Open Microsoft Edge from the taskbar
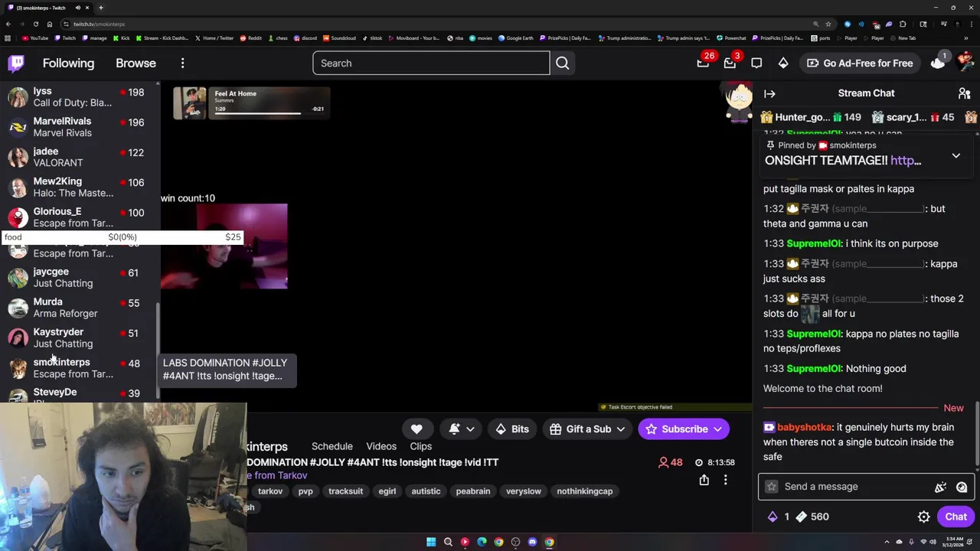This screenshot has width=980, height=551. (482, 542)
